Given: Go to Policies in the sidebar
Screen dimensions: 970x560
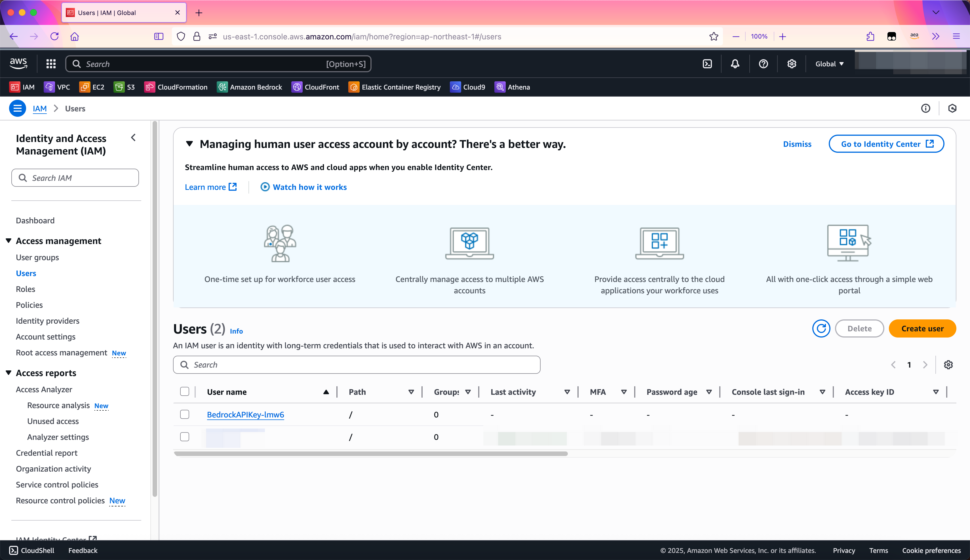Looking at the screenshot, I should (29, 305).
